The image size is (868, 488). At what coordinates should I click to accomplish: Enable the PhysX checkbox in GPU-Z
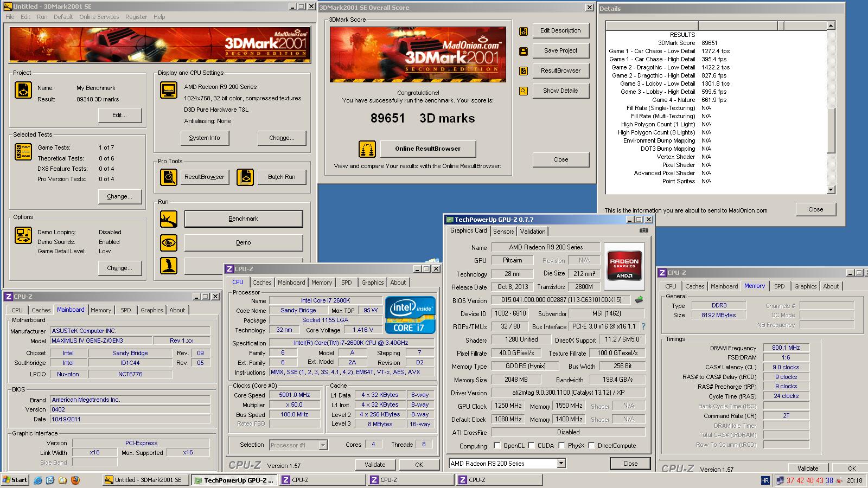click(561, 446)
